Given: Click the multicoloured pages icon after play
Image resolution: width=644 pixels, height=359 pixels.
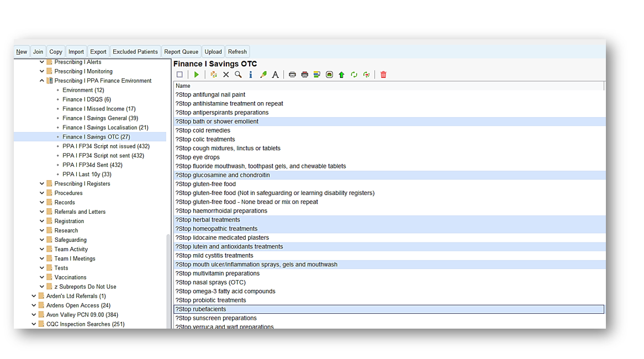Looking at the screenshot, I should [214, 75].
